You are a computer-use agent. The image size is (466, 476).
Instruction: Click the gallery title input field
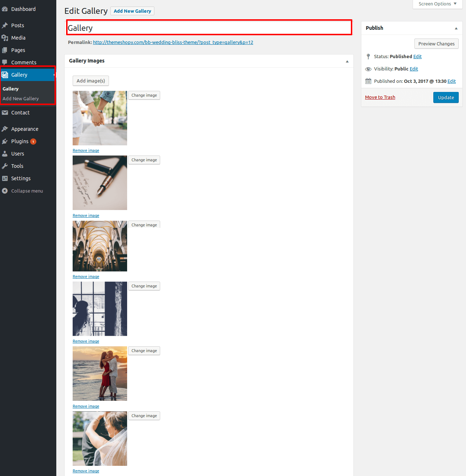[x=209, y=28]
